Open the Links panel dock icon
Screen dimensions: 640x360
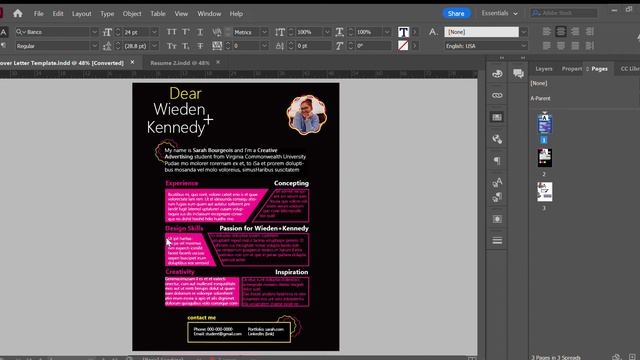point(497,95)
